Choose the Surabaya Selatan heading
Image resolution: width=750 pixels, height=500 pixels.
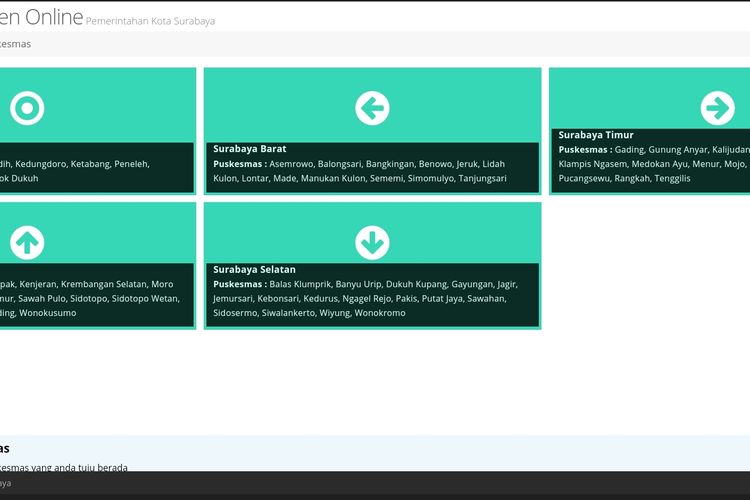pyautogui.click(x=254, y=269)
